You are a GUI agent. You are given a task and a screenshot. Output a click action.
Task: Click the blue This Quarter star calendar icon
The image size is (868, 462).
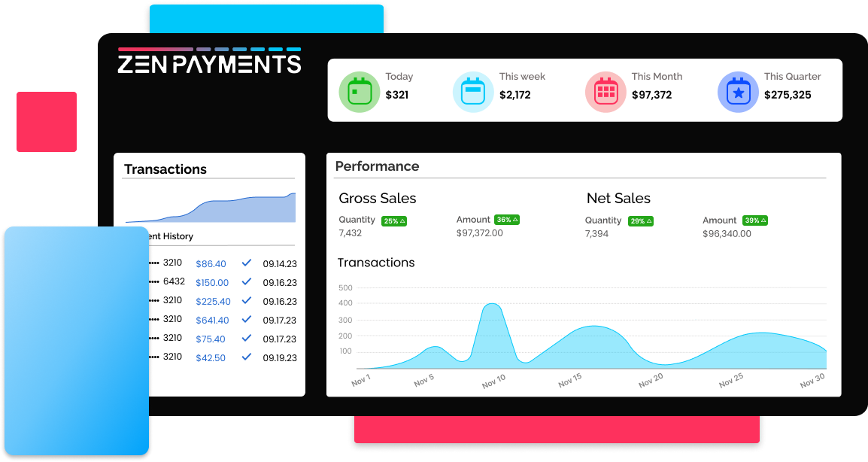738,92
